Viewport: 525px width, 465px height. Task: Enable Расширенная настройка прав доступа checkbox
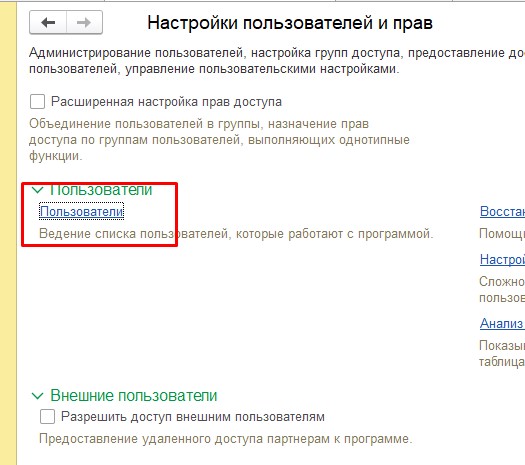point(37,101)
